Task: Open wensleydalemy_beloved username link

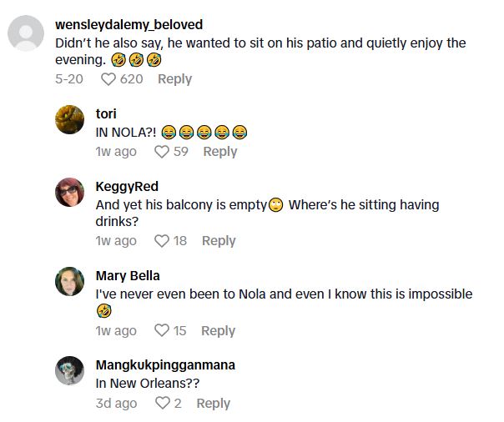Action: (129, 24)
